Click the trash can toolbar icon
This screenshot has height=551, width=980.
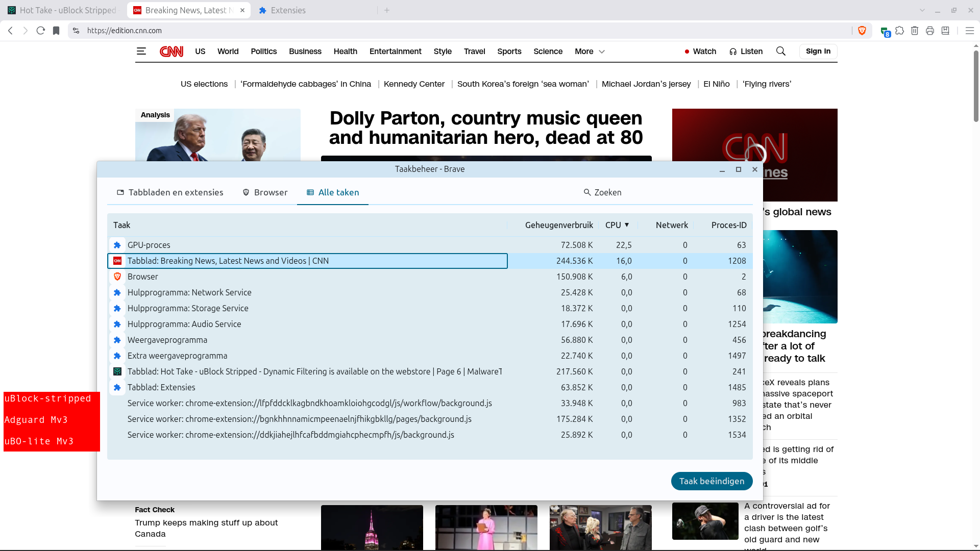(x=915, y=31)
